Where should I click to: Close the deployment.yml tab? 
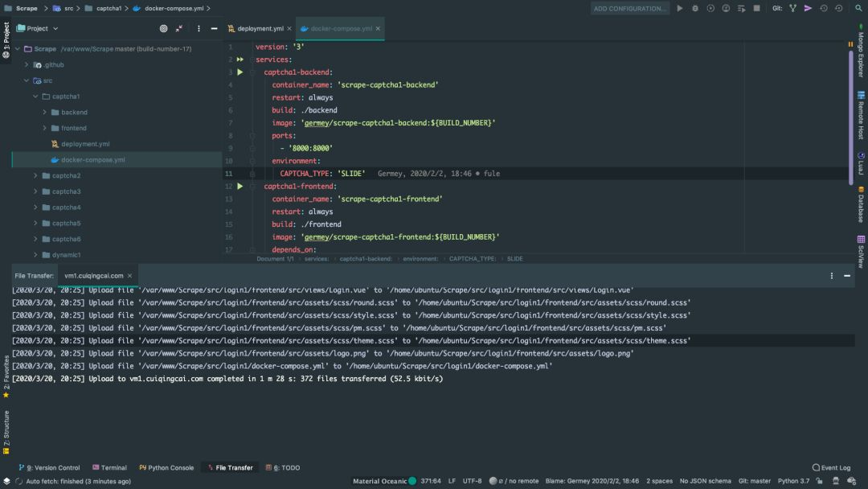click(289, 28)
